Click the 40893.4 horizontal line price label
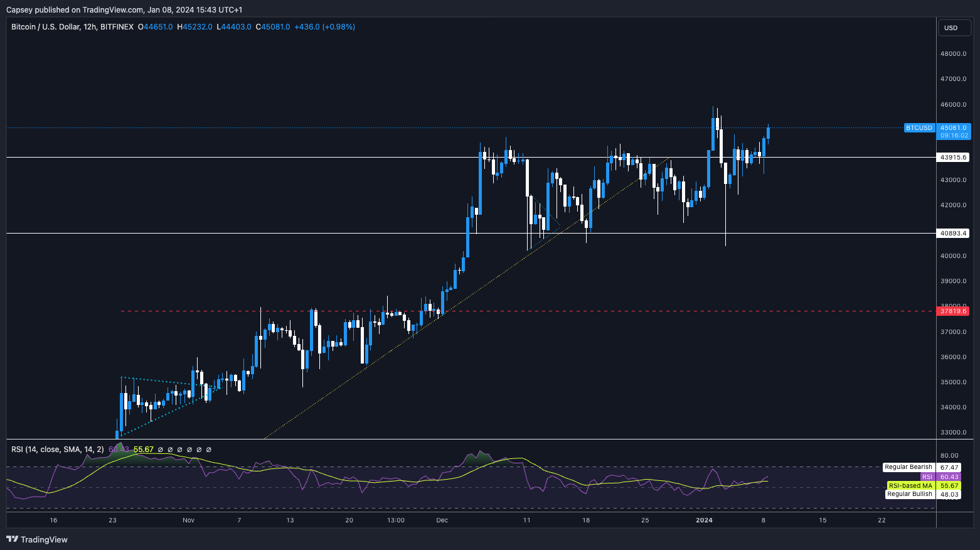The image size is (980, 550). pos(954,234)
